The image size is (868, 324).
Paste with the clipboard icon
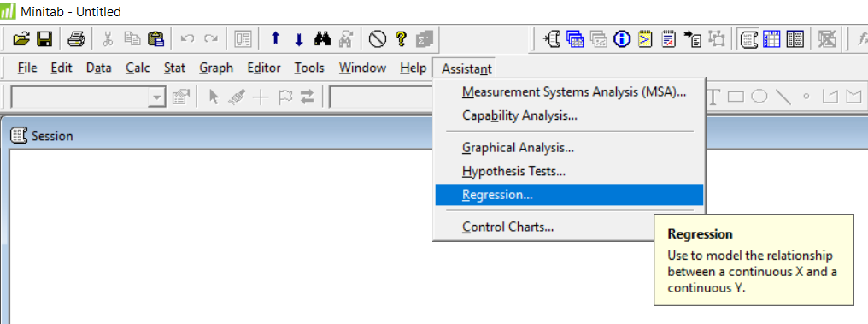tap(156, 39)
